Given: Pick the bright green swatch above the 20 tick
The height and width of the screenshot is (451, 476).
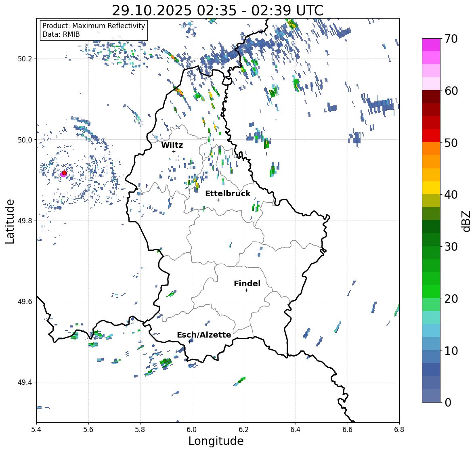Looking at the screenshot, I should [x=431, y=292].
